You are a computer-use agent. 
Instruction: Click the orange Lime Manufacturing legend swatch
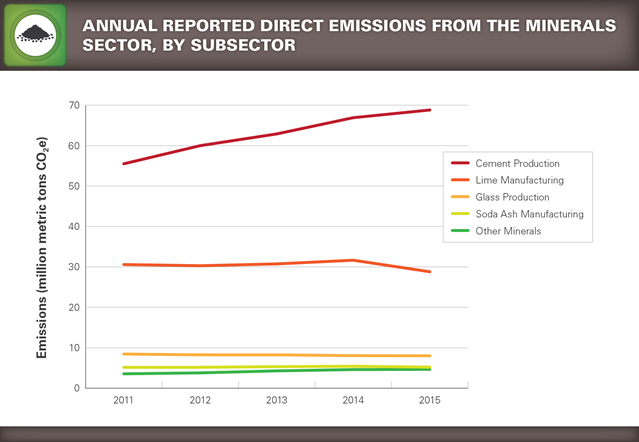460,180
